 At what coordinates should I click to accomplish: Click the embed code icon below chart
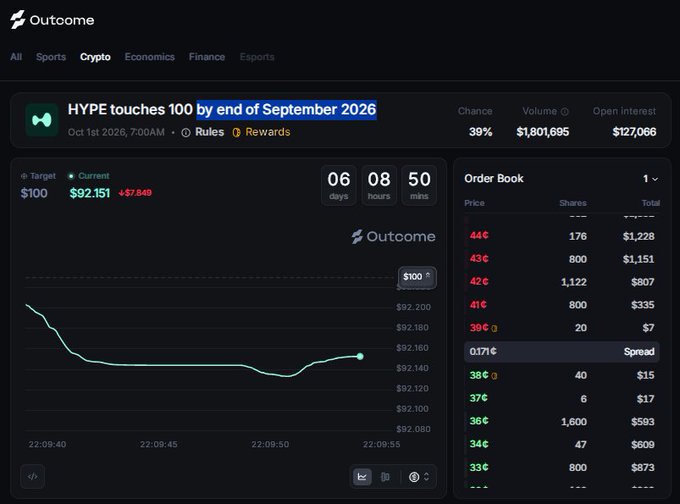(x=33, y=477)
